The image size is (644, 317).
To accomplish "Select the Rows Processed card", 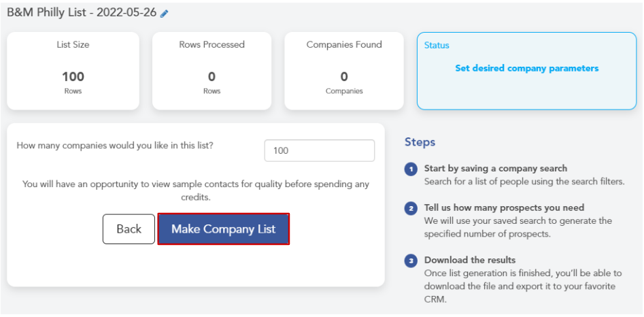I will point(212,71).
